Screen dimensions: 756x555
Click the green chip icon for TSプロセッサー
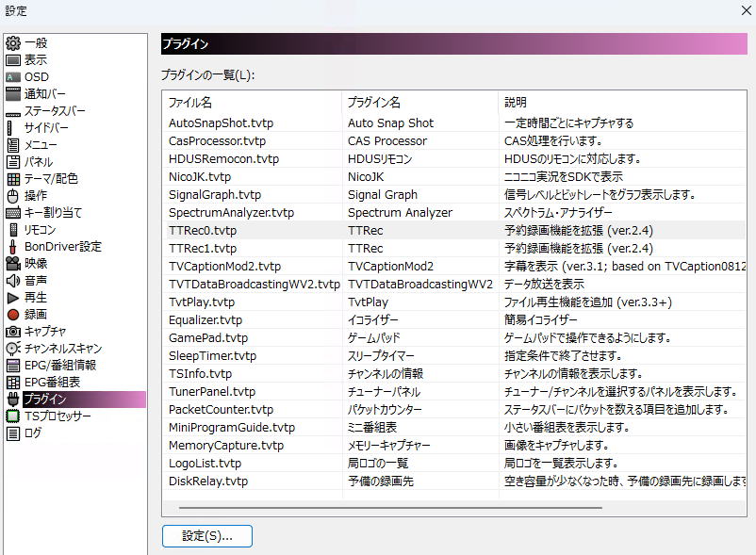[x=13, y=416]
